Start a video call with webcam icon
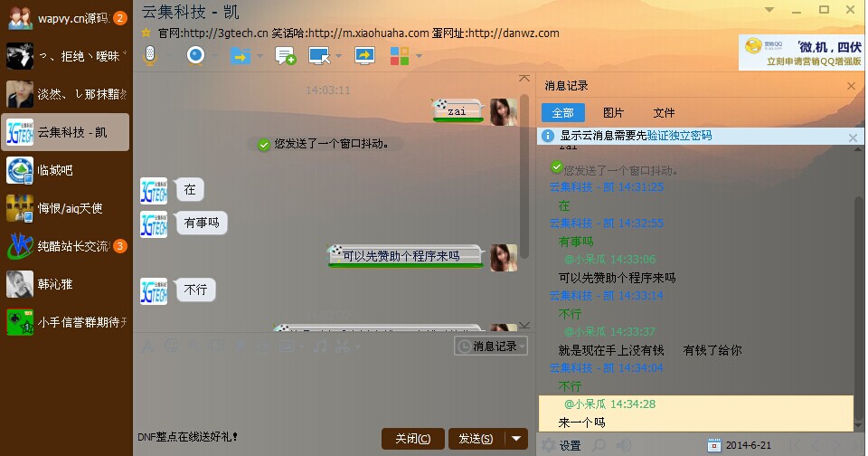This screenshot has width=868, height=456. pos(195,55)
